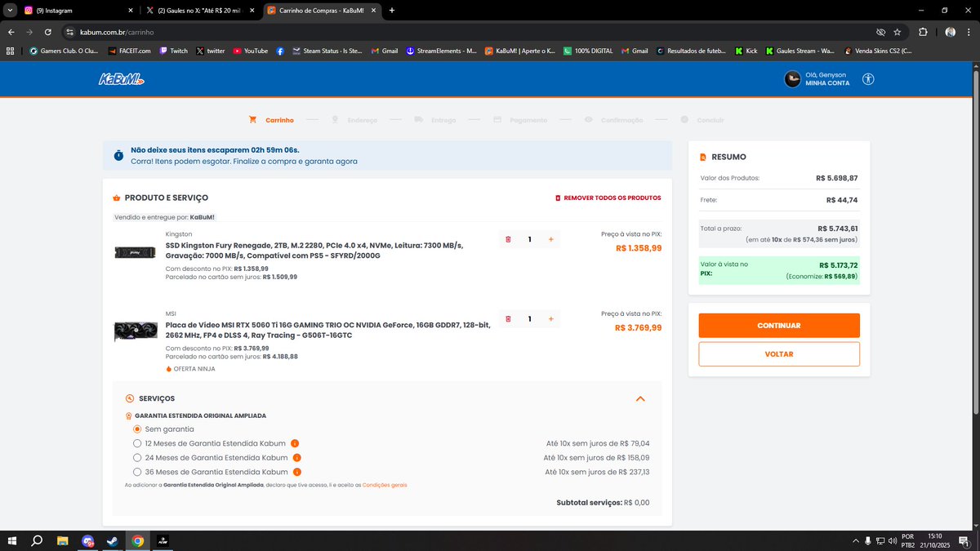The width and height of the screenshot is (980, 551).
Task: Open the Placa de Vídeo MSI RTX title
Action: point(328,330)
